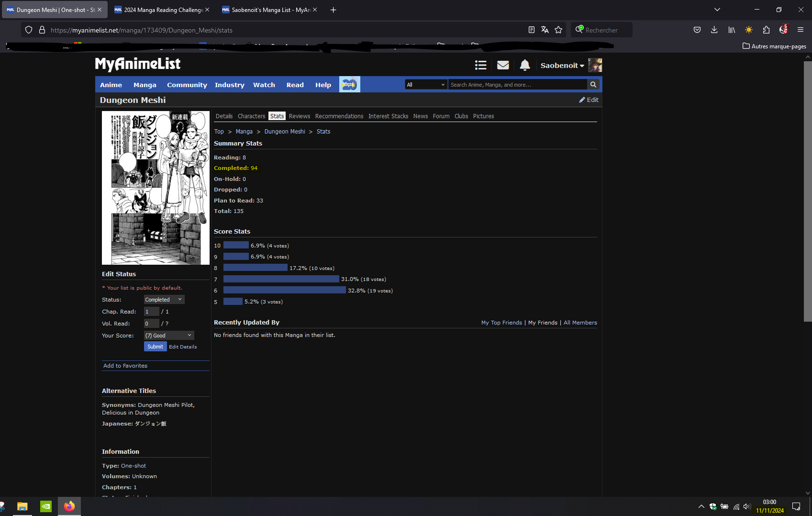Switch to the Characters tab
The height and width of the screenshot is (516, 812).
click(251, 116)
